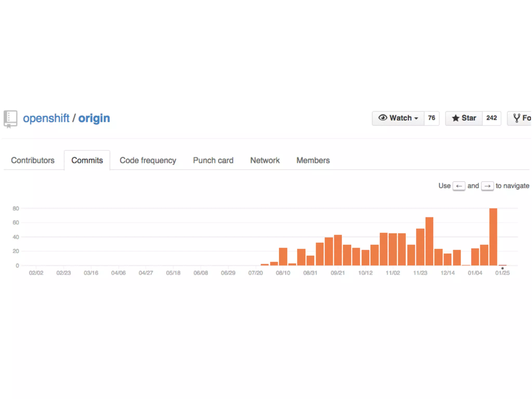Open the openshift organization link
Viewport: 532px width, 399px height.
tap(46, 118)
